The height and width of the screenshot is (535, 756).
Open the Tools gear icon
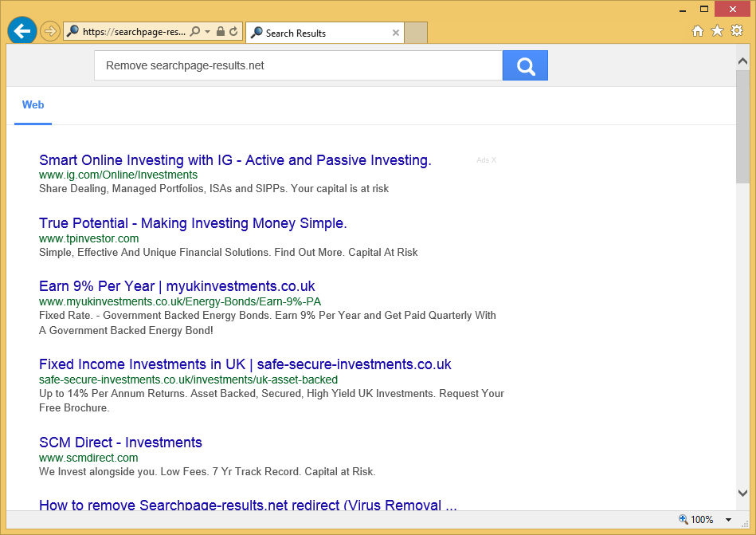pos(737,31)
